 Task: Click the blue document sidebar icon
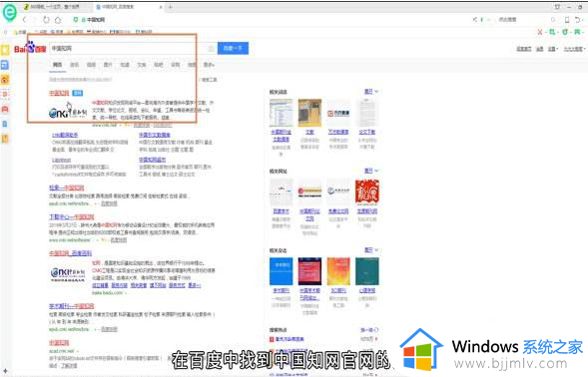tap(5, 124)
